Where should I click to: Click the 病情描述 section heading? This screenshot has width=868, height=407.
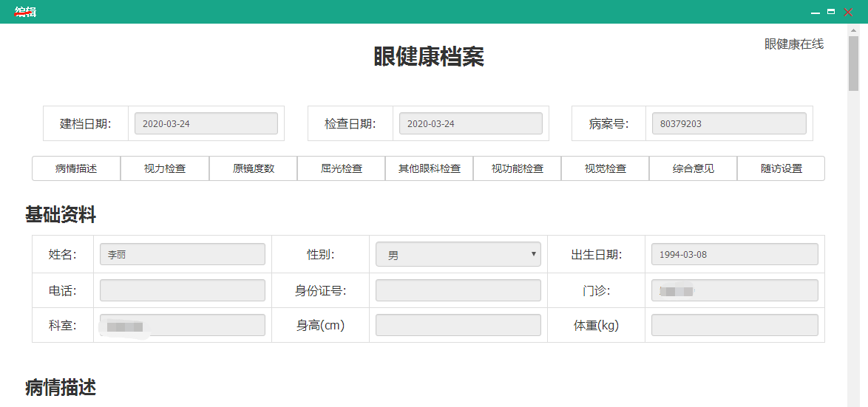[x=61, y=388]
